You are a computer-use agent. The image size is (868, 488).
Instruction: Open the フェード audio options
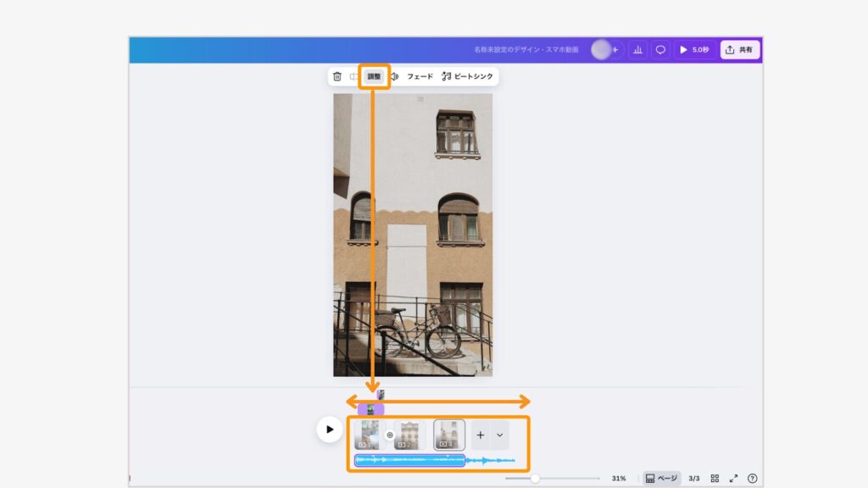420,76
